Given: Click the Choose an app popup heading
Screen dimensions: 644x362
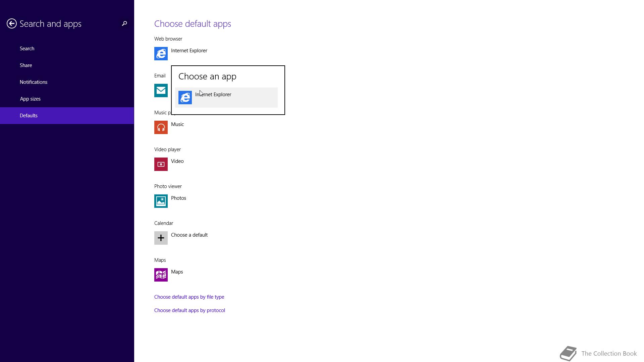Looking at the screenshot, I should (207, 76).
